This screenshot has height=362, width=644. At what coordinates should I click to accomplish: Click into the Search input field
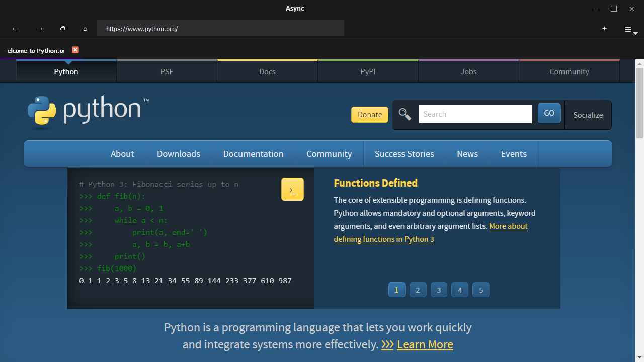[475, 114]
